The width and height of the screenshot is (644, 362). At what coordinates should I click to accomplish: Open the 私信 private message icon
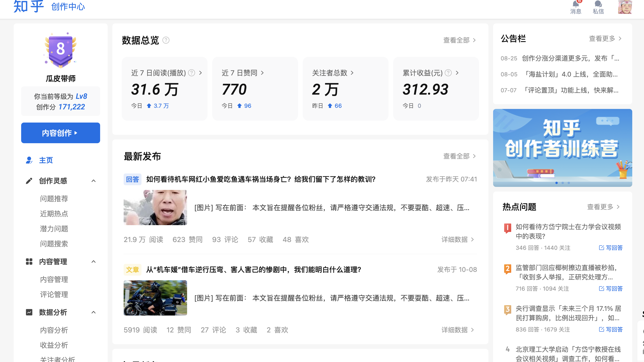click(x=598, y=4)
